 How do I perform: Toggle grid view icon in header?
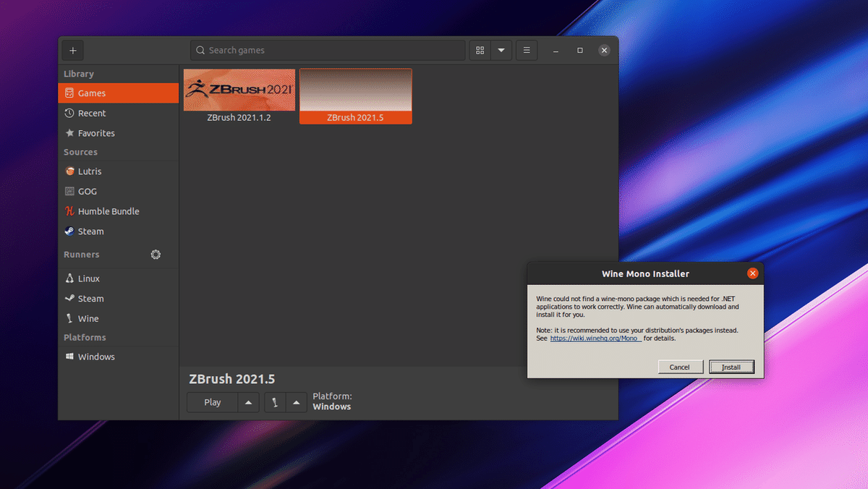480,51
